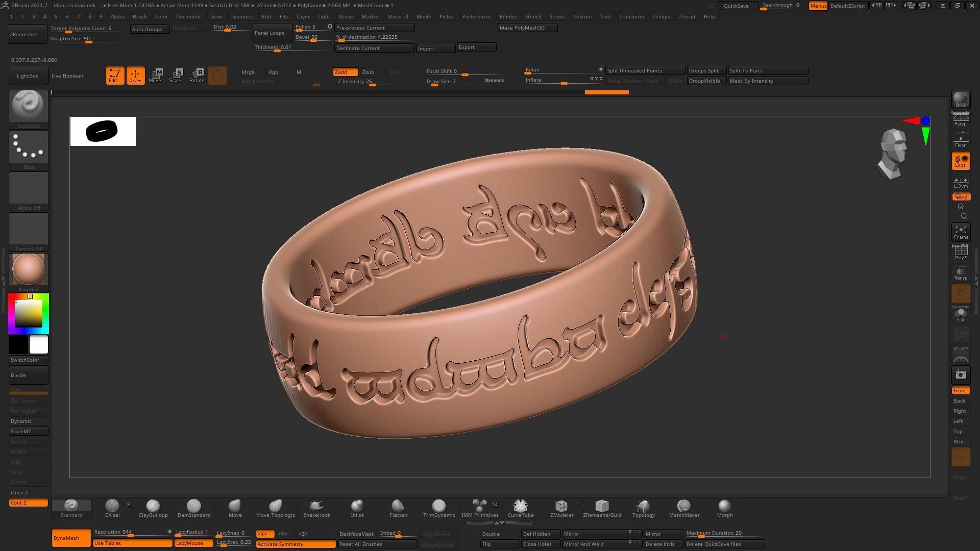Open the LightBox browser

click(x=28, y=76)
